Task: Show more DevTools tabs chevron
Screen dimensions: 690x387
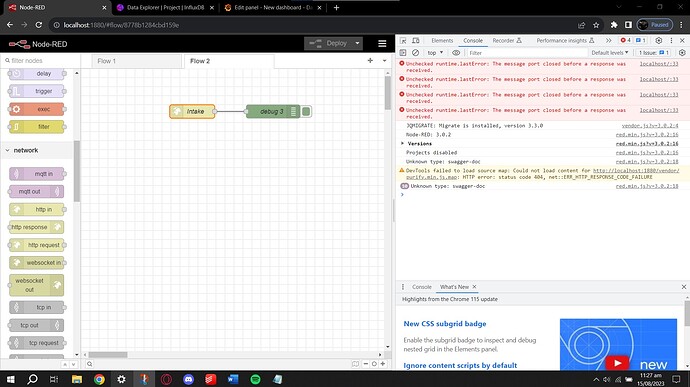Action: click(x=609, y=41)
